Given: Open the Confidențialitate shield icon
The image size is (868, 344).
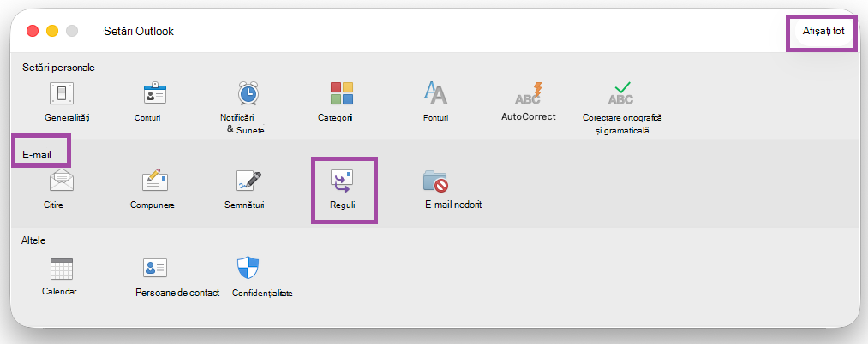Looking at the screenshot, I should (x=248, y=268).
